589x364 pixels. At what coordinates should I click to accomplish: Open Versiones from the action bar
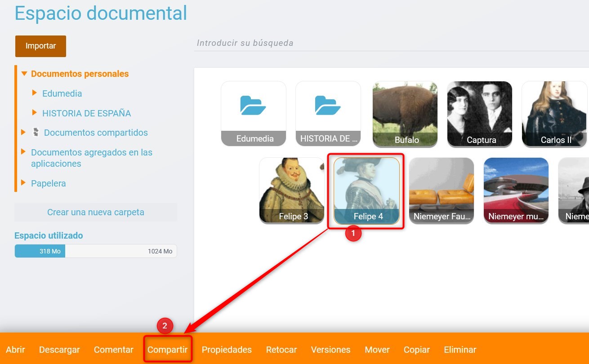click(x=331, y=350)
